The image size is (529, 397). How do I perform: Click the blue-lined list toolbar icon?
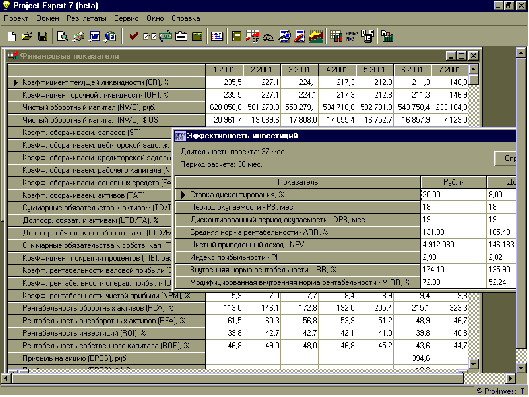[x=217, y=36]
